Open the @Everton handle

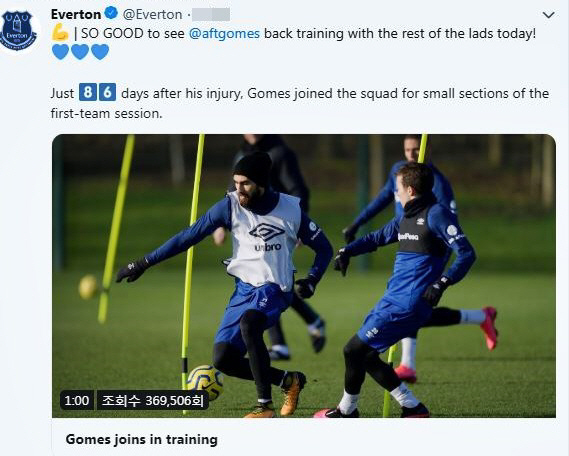click(x=152, y=15)
